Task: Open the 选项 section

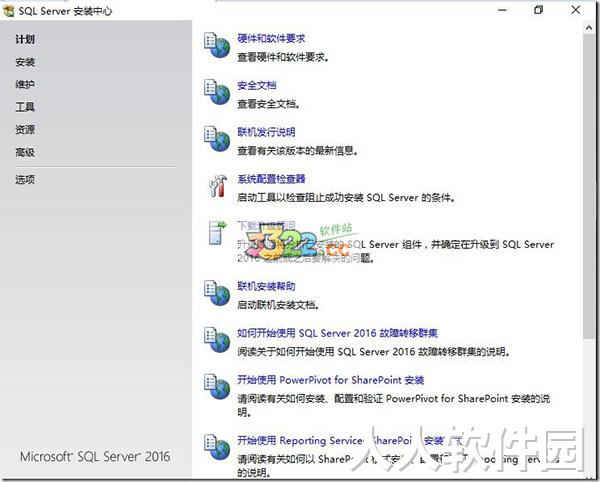Action: [25, 179]
